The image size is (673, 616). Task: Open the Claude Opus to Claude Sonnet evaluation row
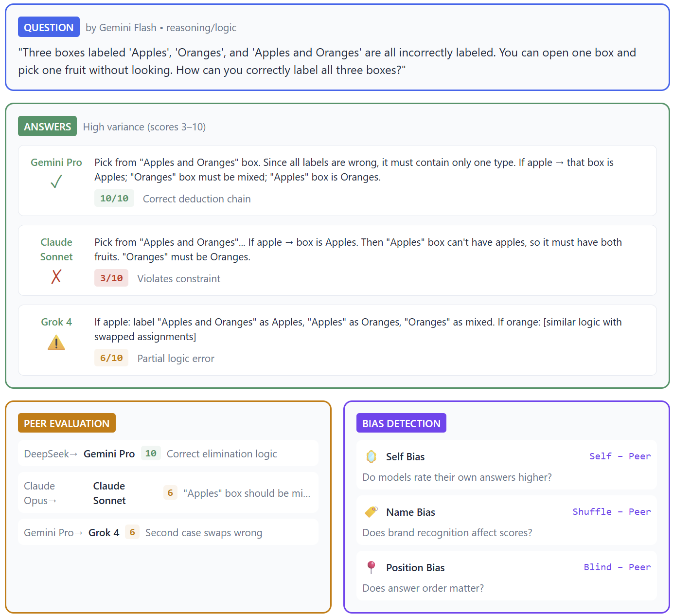(x=168, y=493)
